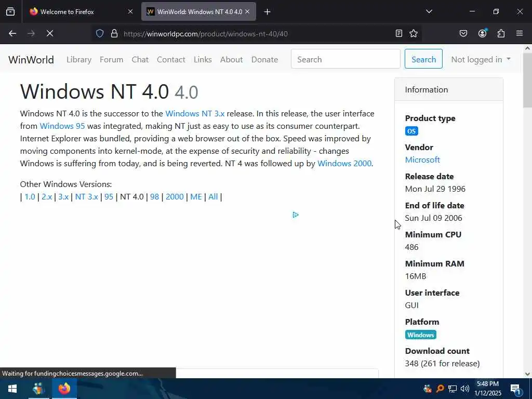Open version ME link
The height and width of the screenshot is (399, 532).
point(196,197)
